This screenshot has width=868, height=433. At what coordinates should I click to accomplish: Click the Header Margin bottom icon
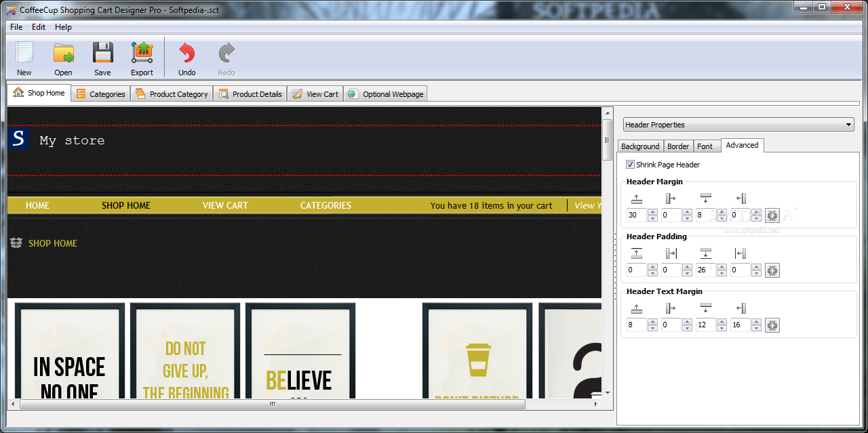coord(705,199)
